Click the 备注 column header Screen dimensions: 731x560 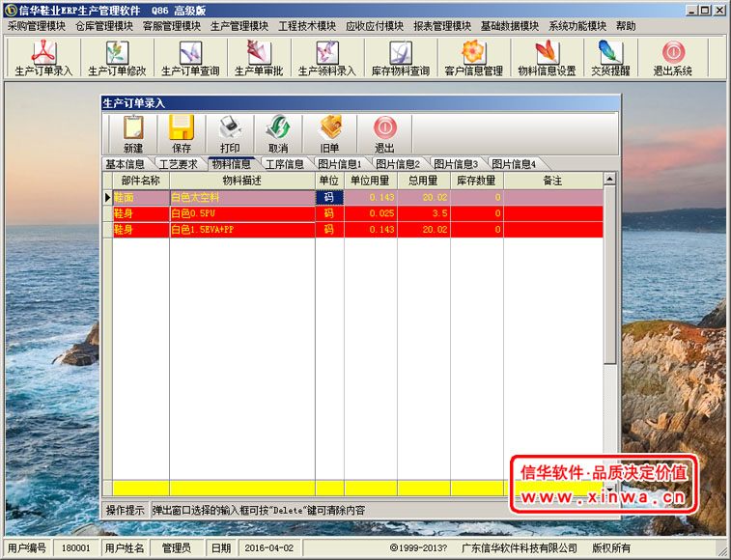coord(553,181)
